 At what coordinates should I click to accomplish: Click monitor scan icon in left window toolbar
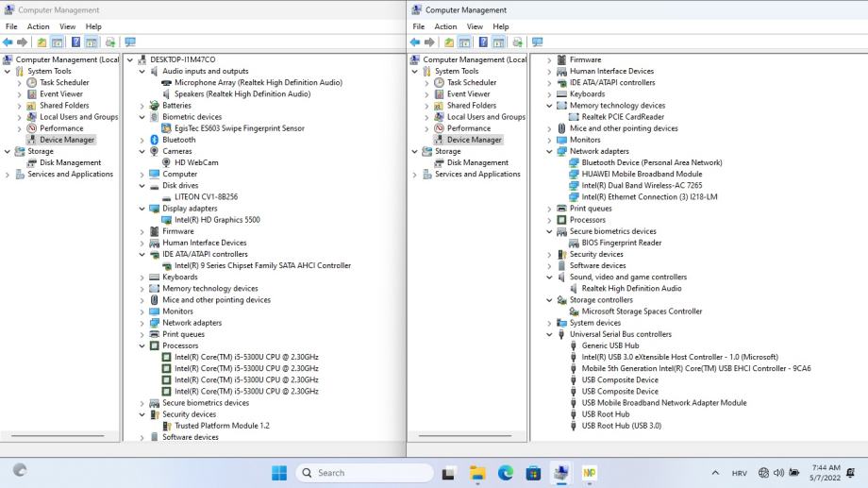click(130, 42)
